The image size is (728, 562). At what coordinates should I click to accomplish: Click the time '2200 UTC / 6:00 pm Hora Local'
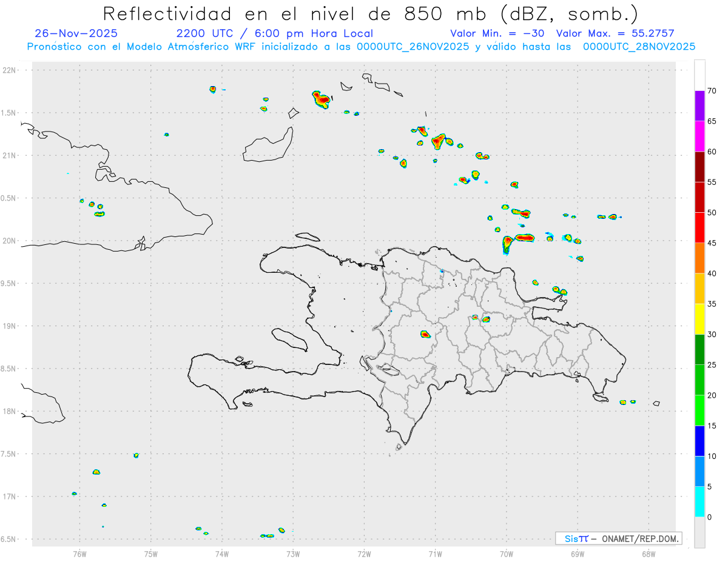click(275, 33)
